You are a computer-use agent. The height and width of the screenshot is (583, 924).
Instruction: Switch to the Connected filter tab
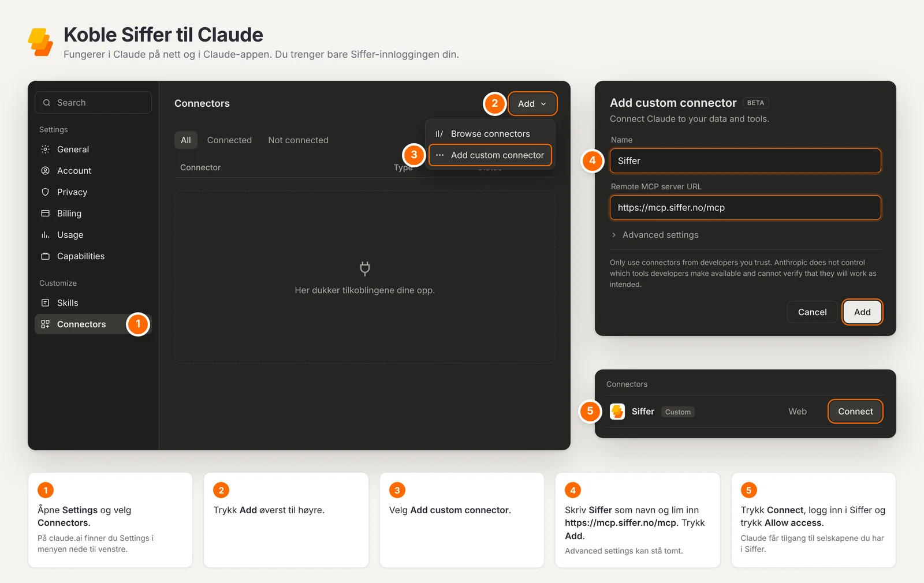click(x=229, y=140)
